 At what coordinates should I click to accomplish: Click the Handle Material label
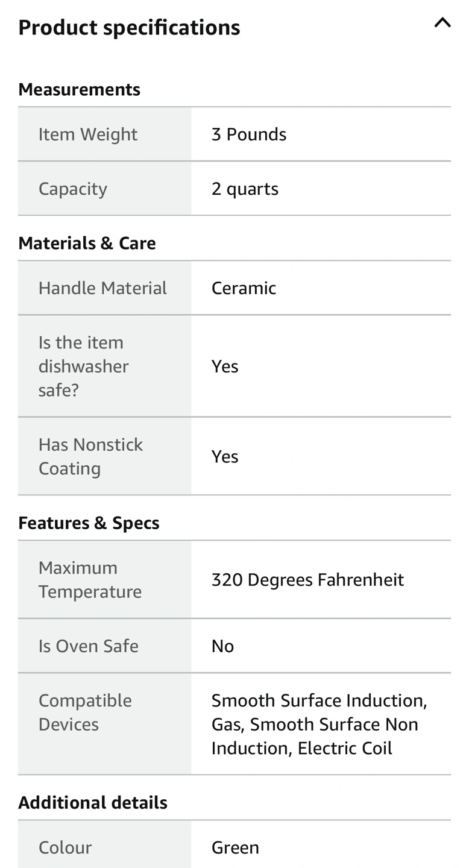point(102,288)
